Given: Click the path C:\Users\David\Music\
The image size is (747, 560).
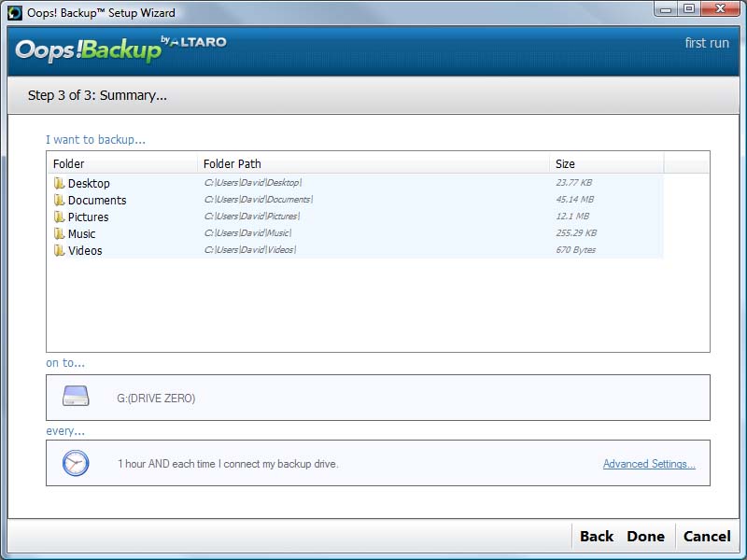Looking at the screenshot, I should (x=247, y=232).
